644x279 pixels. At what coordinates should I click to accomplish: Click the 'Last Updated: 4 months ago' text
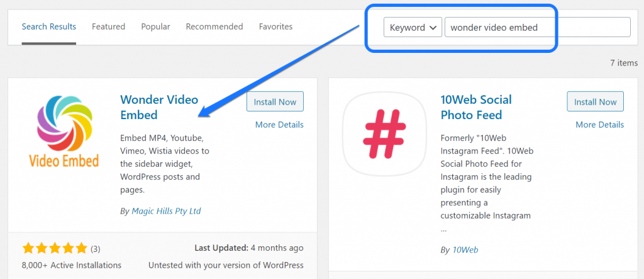(x=249, y=248)
